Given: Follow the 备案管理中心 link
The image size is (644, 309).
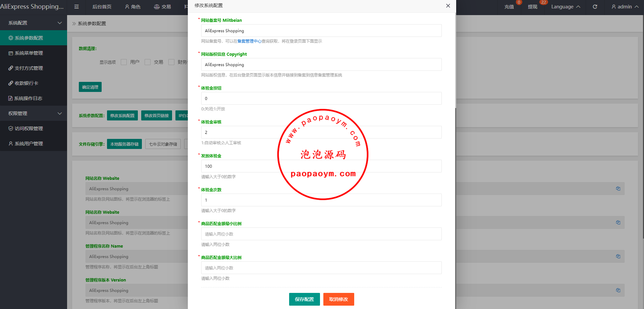Looking at the screenshot, I should click(249, 41).
